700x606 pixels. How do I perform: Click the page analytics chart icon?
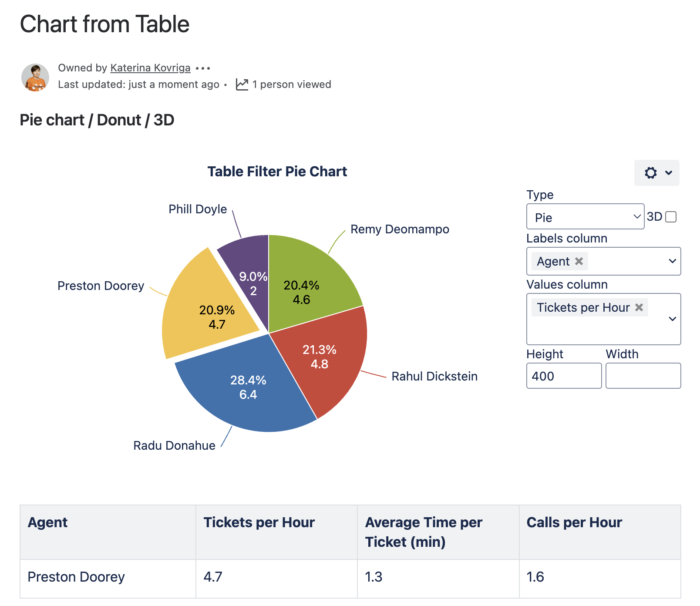242,84
